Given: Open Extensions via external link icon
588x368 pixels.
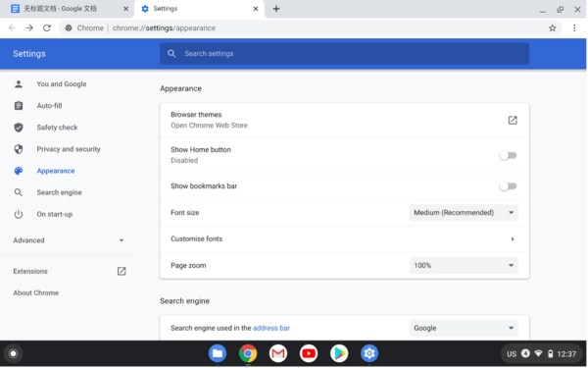Looking at the screenshot, I should [x=122, y=272].
